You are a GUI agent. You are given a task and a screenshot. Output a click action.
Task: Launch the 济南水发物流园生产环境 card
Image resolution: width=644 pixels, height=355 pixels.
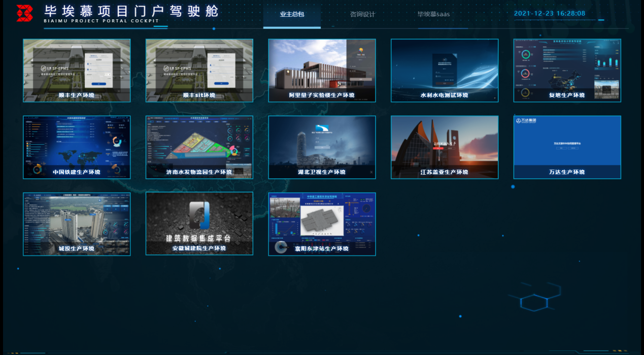199,147
